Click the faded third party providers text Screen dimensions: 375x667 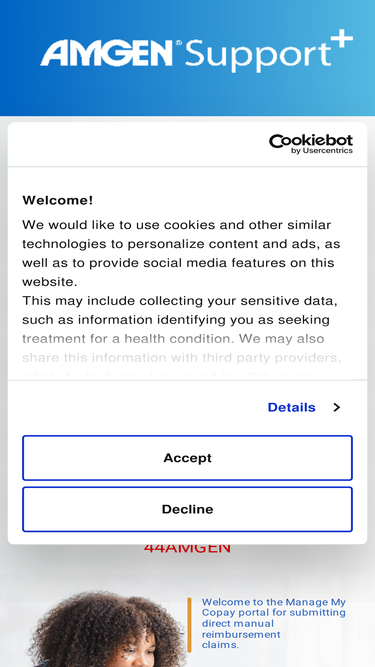click(x=182, y=358)
